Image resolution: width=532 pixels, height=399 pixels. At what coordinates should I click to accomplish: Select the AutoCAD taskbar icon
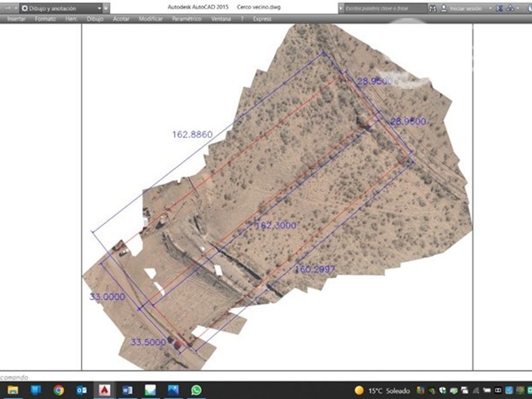pyautogui.click(x=104, y=390)
